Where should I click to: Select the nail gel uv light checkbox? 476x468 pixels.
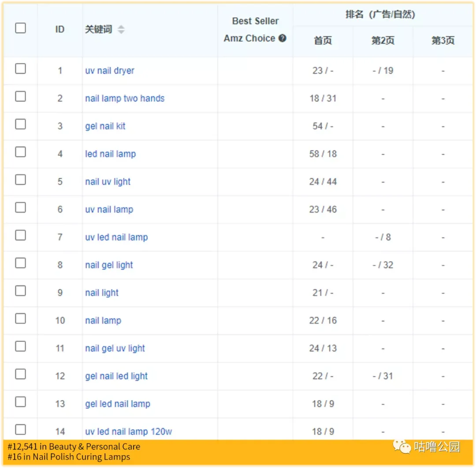tap(20, 346)
